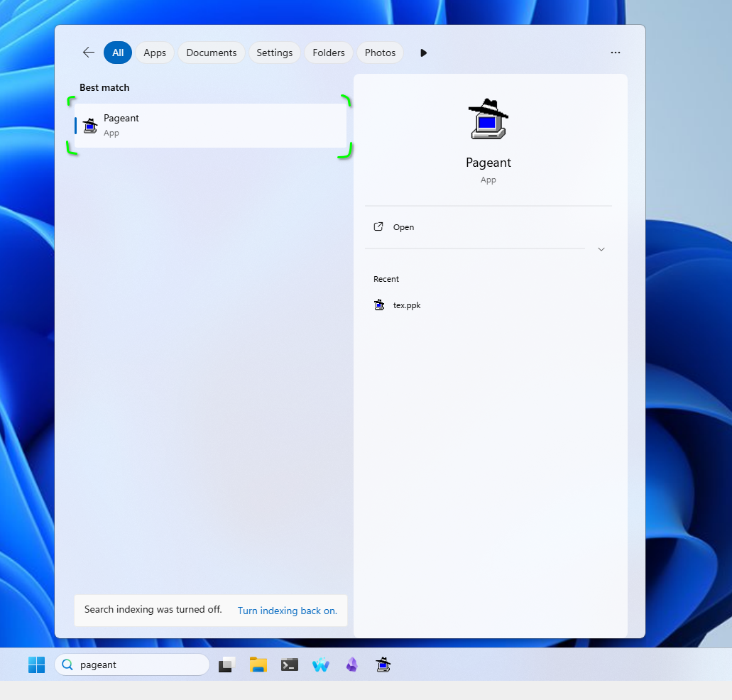The height and width of the screenshot is (700, 732).
Task: Open File Explorer from the taskbar
Action: (258, 665)
